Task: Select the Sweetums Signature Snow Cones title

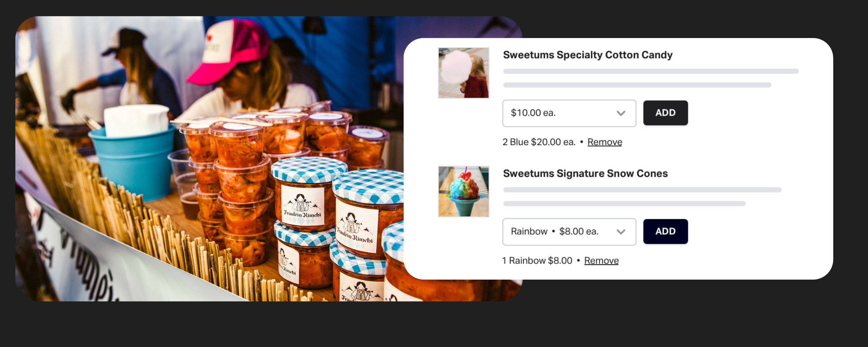Action: coord(585,173)
